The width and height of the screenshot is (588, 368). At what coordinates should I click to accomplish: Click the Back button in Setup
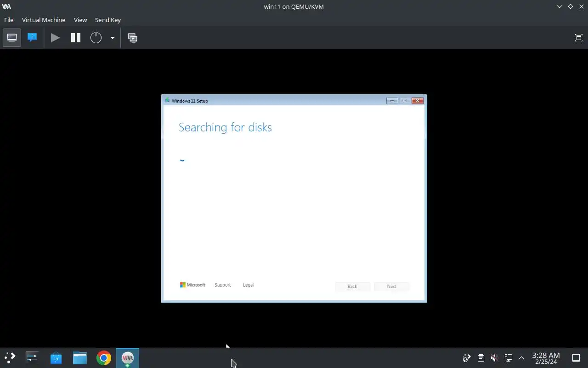tap(352, 286)
